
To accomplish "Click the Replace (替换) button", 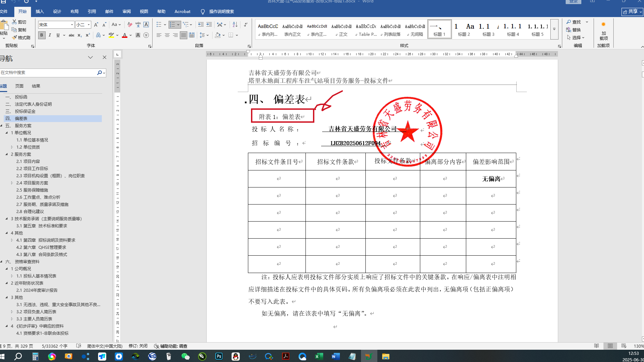I will pyautogui.click(x=574, y=30).
